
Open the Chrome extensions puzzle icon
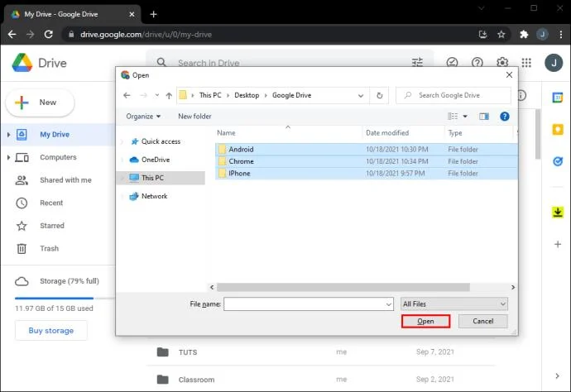coord(524,35)
